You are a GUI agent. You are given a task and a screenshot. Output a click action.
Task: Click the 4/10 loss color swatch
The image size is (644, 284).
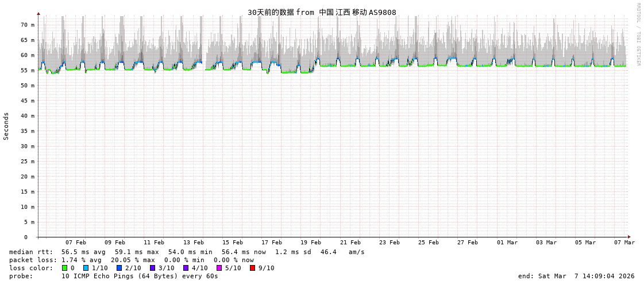186,268
